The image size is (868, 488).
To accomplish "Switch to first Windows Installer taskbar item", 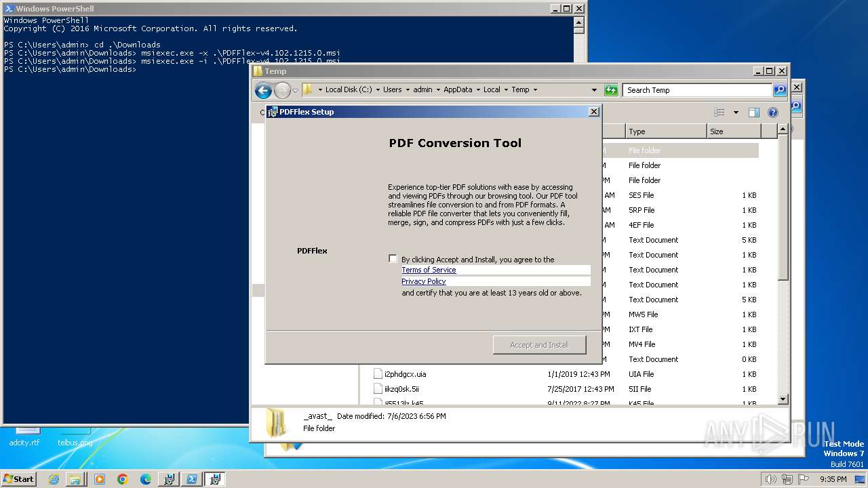I will [x=169, y=479].
